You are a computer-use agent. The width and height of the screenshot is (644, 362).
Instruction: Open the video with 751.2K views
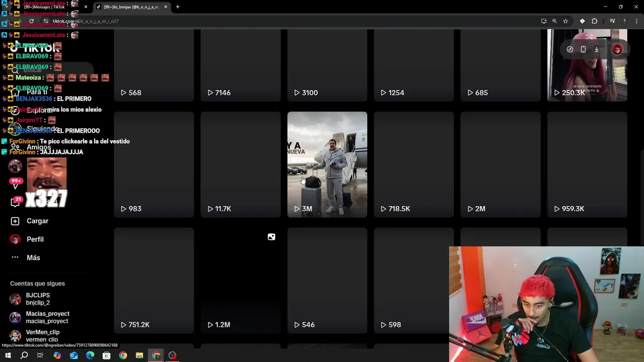tap(154, 281)
